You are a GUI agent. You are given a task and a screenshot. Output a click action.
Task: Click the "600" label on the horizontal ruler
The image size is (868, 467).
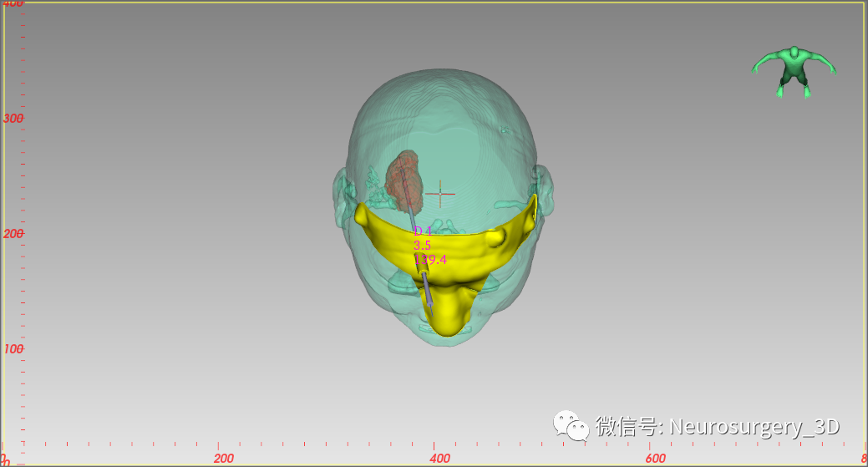point(655,458)
